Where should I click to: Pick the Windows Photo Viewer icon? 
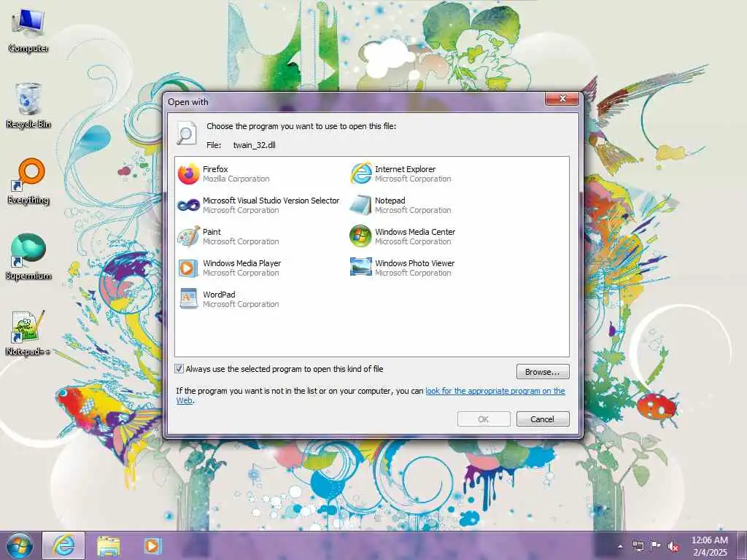pos(360,267)
